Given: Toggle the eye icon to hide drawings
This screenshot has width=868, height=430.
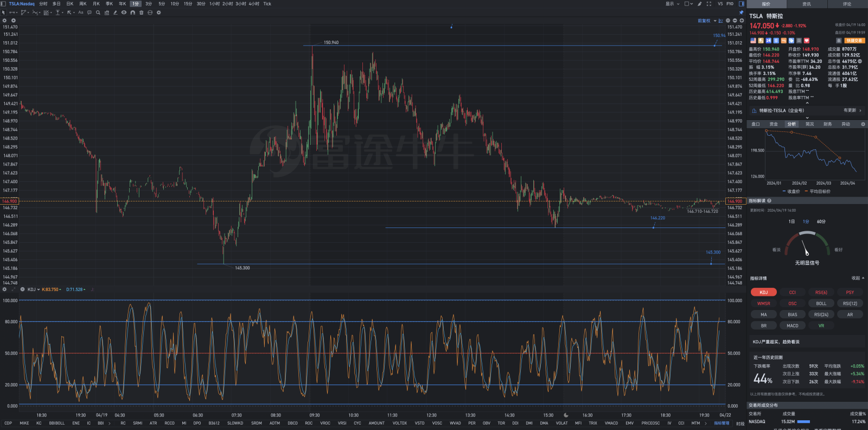Looking at the screenshot, I should [124, 12].
